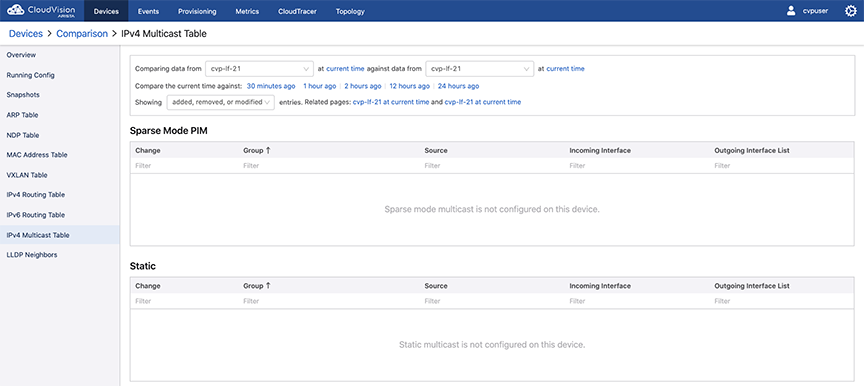Click Source filter field in Sparse Mode PIM
Screen dimensions: 864x386
coord(493,165)
